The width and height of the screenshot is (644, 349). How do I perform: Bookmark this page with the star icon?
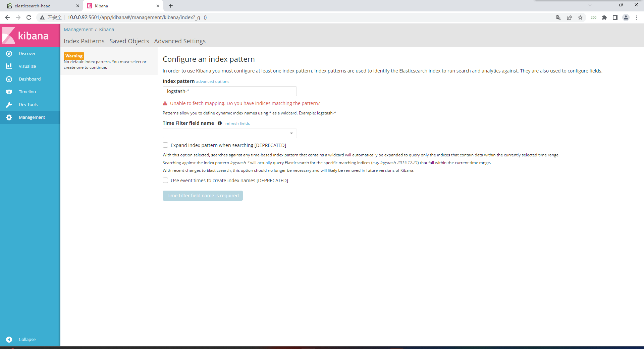coord(580,17)
